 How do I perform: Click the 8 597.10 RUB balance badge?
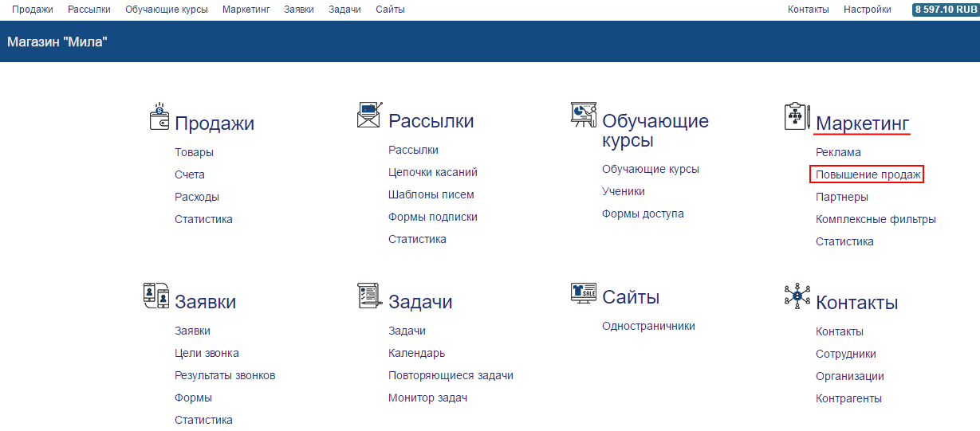[x=945, y=10]
